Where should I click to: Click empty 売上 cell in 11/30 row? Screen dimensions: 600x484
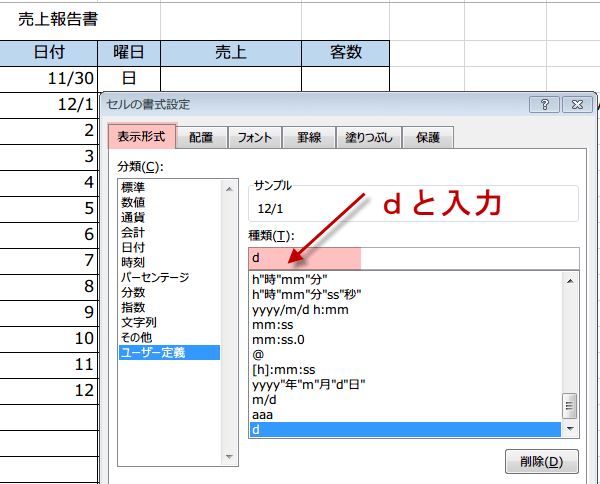(x=231, y=79)
